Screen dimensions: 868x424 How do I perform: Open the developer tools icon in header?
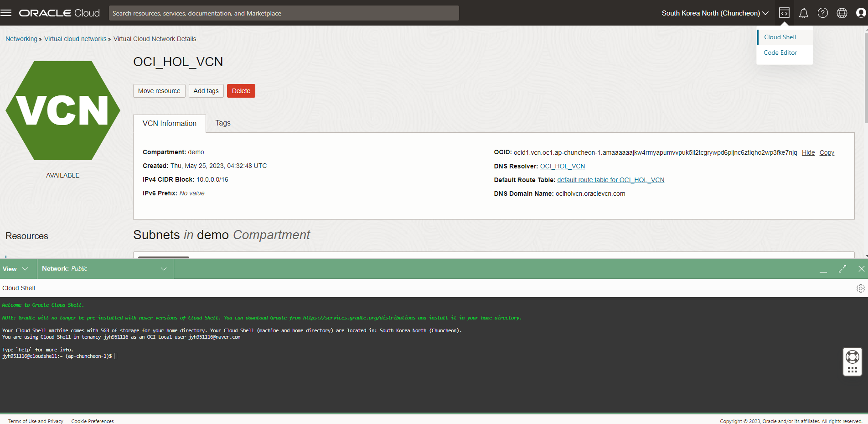coord(784,13)
